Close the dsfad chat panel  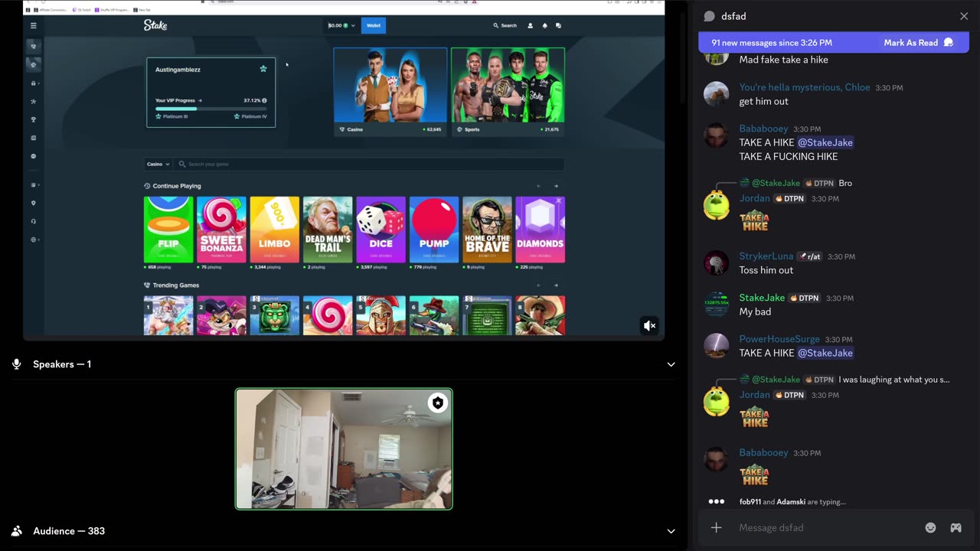964,16
